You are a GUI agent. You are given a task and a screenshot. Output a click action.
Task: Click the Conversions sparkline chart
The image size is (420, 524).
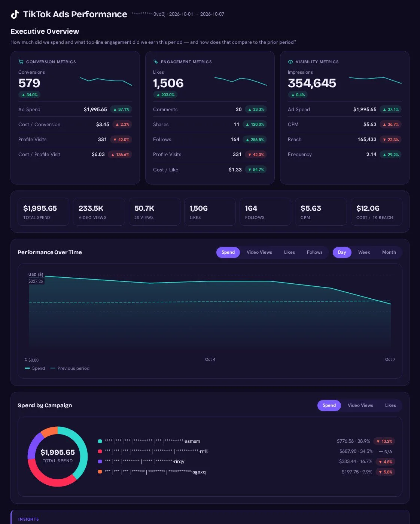(106, 81)
